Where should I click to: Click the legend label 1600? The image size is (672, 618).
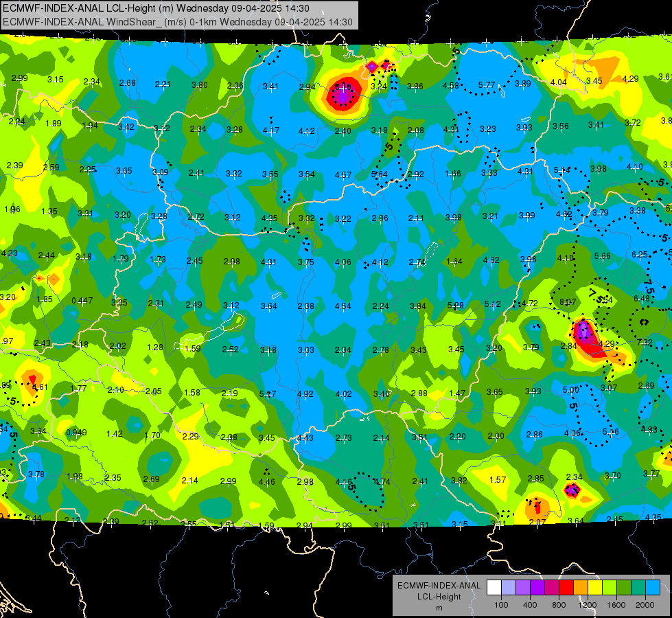[616, 605]
